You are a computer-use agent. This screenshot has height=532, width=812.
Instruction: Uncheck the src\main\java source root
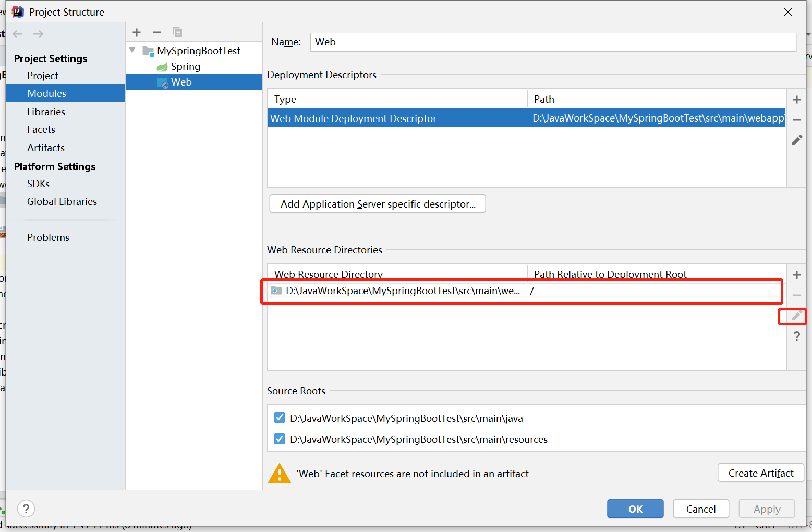click(x=280, y=417)
